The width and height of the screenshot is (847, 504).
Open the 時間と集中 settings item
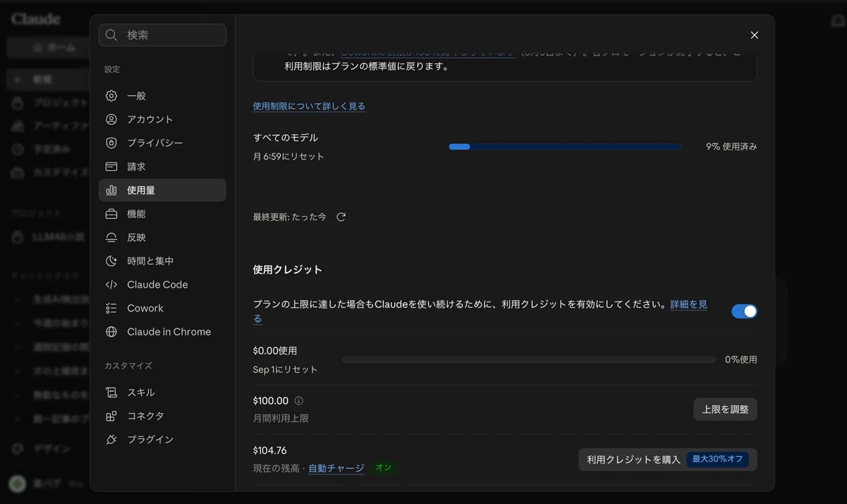point(162,261)
